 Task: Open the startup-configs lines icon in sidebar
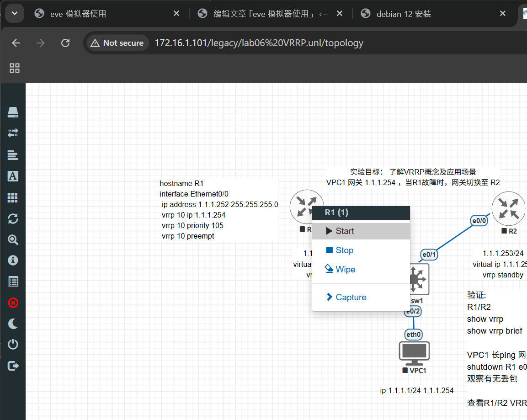tap(13, 155)
